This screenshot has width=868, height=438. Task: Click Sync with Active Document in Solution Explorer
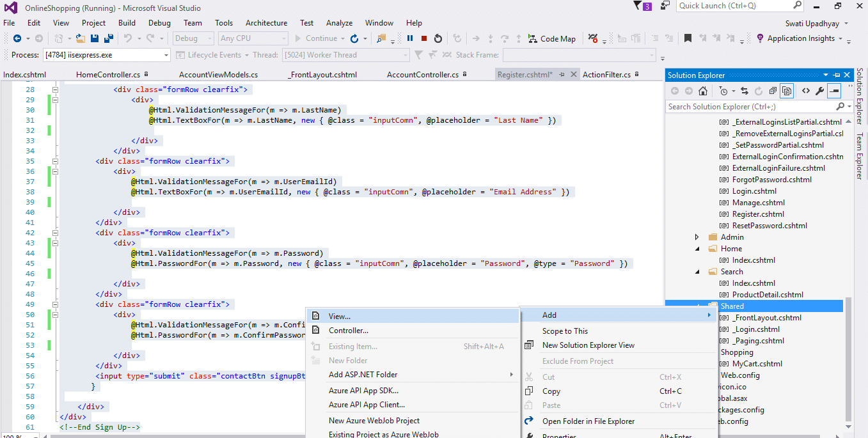coord(745,90)
